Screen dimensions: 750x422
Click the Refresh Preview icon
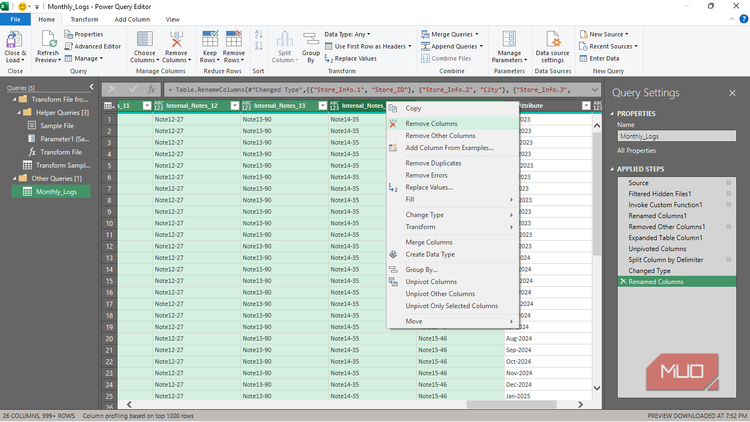[x=47, y=39]
